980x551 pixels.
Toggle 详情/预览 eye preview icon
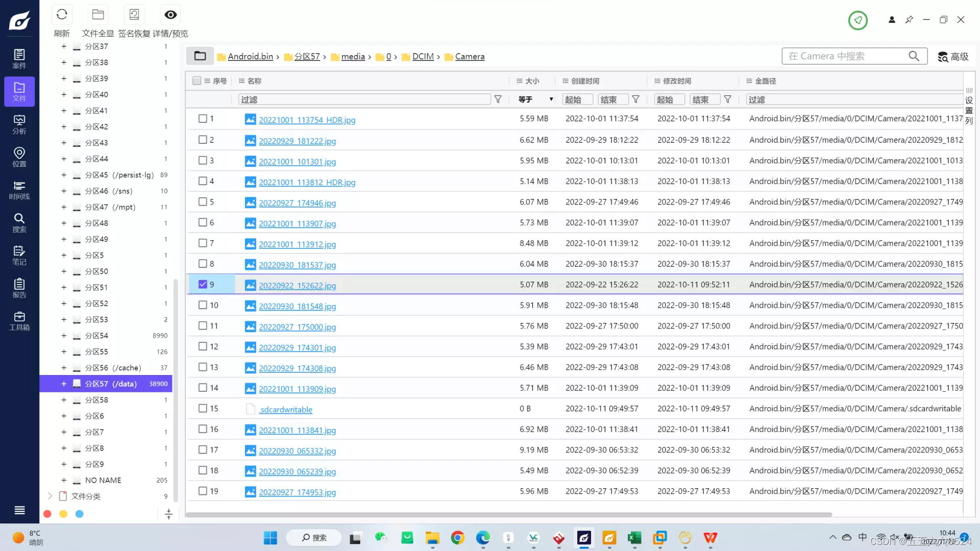[x=170, y=15]
